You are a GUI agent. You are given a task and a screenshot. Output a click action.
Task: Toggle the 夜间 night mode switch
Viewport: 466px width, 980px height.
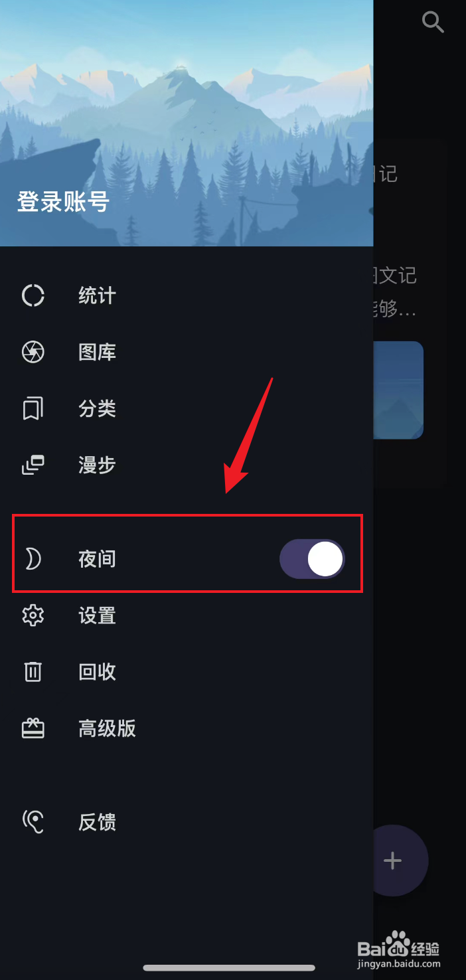point(312,559)
